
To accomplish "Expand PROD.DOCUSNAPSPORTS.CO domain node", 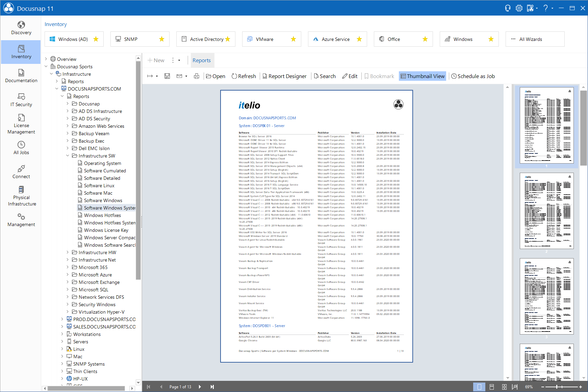I will pyautogui.click(x=62, y=319).
